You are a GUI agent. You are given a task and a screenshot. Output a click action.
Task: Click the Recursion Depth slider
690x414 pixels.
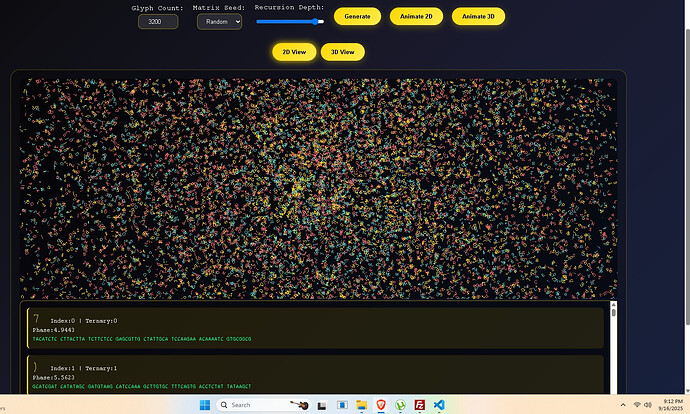(289, 21)
